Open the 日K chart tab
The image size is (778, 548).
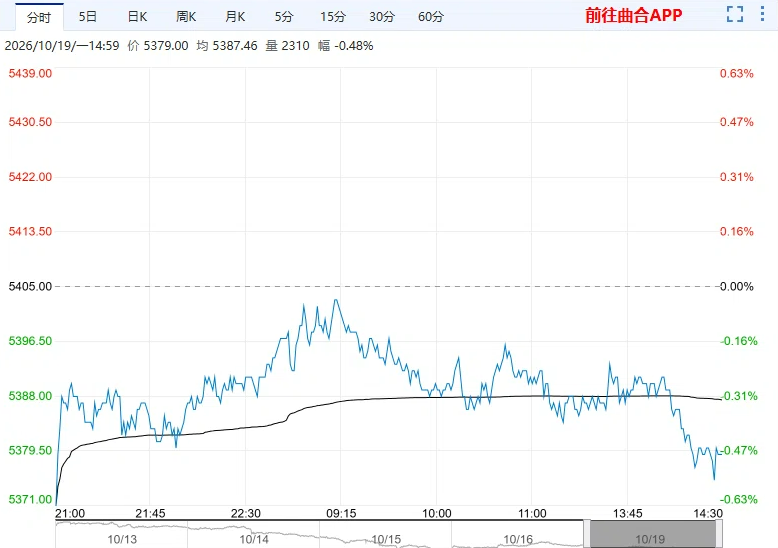(137, 17)
